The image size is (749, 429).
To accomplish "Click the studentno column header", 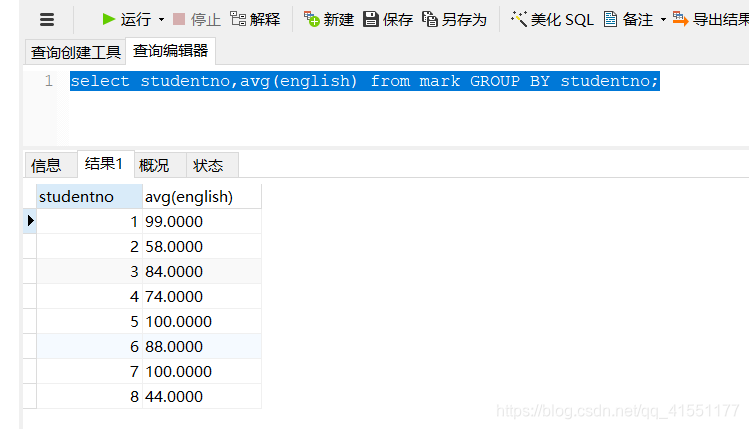I will point(89,196).
